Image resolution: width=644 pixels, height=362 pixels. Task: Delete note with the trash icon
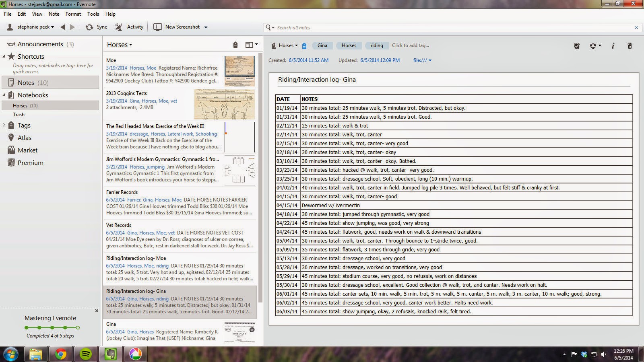coord(630,46)
